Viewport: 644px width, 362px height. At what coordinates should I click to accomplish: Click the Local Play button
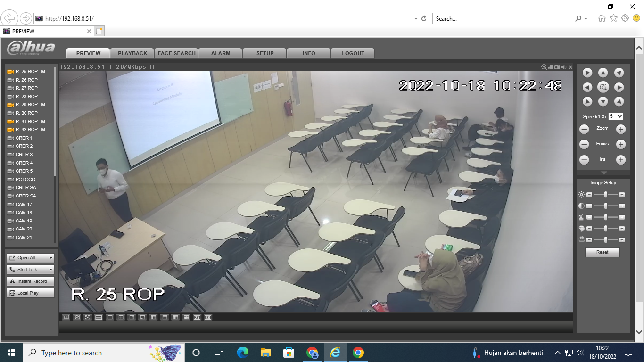31,293
